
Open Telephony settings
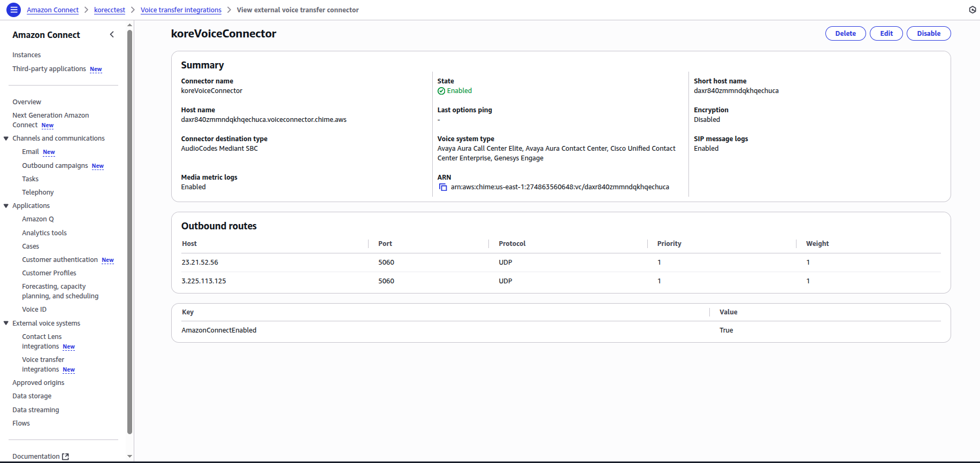(x=38, y=192)
